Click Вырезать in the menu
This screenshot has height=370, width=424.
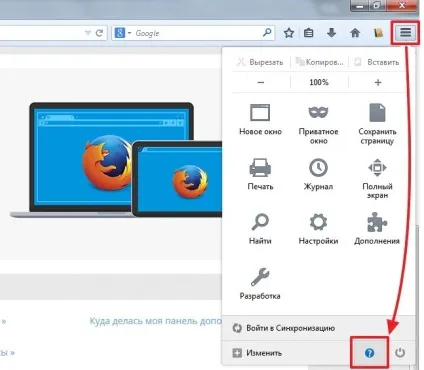260,62
